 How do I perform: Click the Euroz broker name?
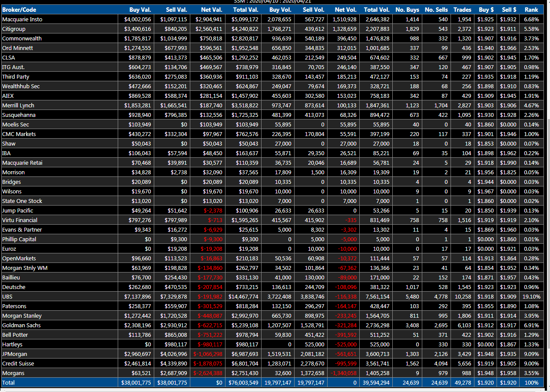coord(9,249)
